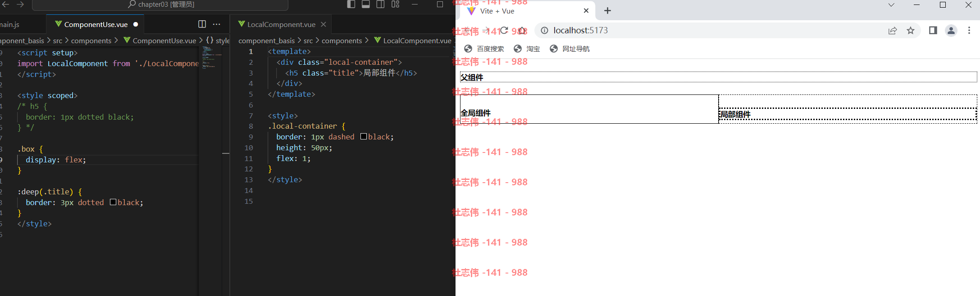Viewport: 980px width, 296px height.
Task: Open ComponentUse.vue breadcrumb item
Action: tap(160, 40)
